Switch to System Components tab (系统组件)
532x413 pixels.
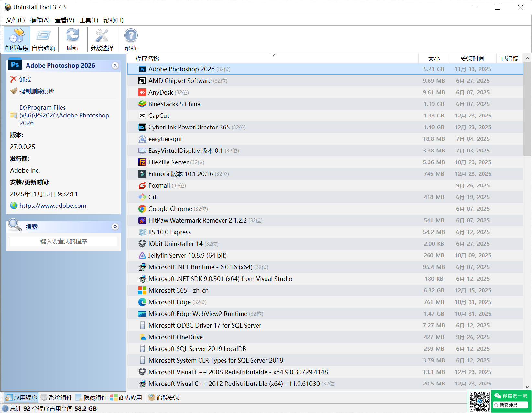pyautogui.click(x=56, y=397)
